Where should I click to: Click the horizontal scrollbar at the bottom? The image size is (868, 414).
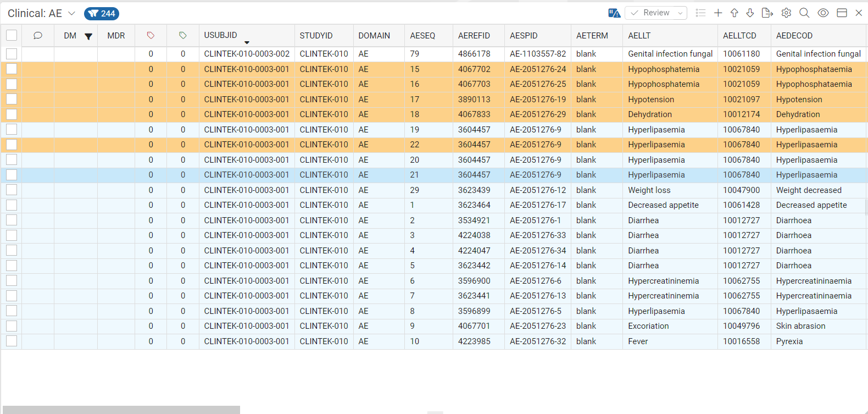(x=121, y=410)
